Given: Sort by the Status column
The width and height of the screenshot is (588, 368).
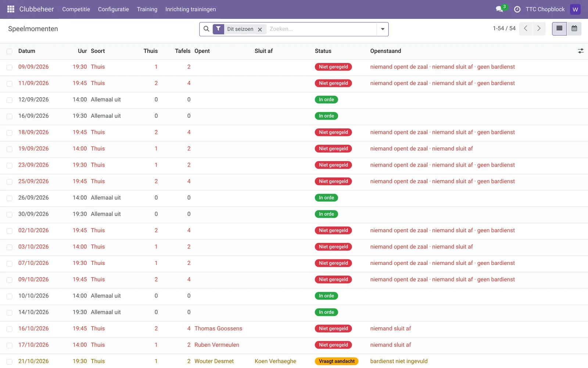Looking at the screenshot, I should [x=323, y=51].
